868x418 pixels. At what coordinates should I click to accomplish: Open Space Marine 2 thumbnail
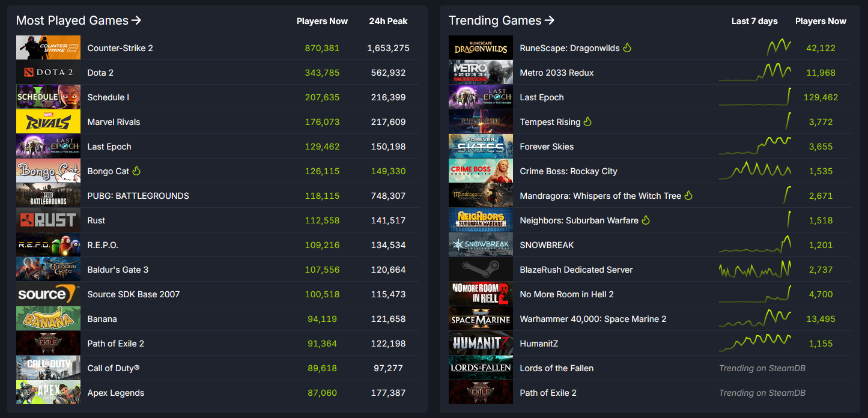(481, 319)
